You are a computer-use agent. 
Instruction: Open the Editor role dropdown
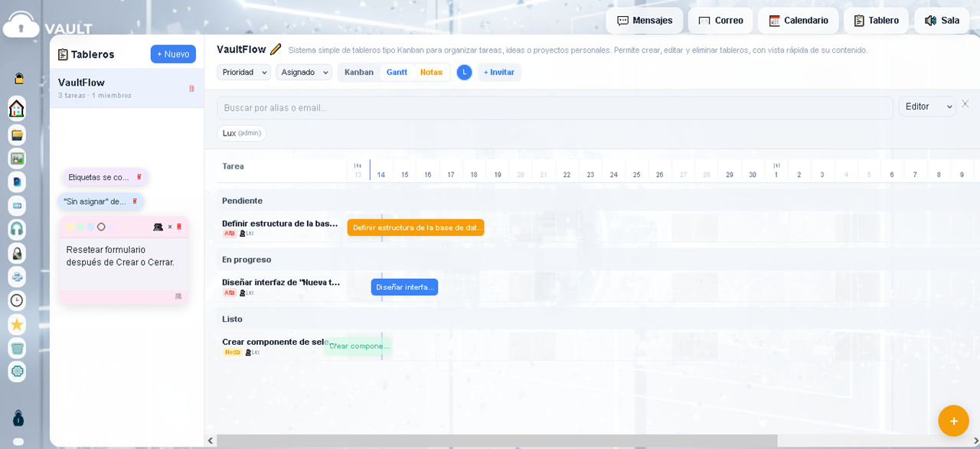(x=927, y=107)
